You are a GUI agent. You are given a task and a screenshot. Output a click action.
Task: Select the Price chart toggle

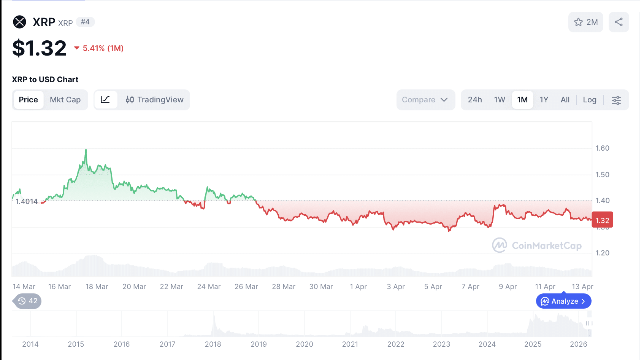[x=29, y=100]
